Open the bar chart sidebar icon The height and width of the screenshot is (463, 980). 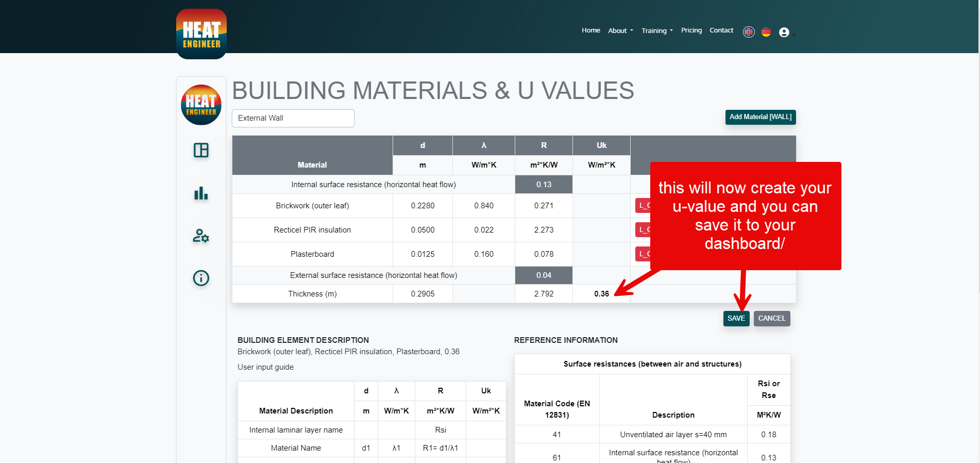coord(201,193)
